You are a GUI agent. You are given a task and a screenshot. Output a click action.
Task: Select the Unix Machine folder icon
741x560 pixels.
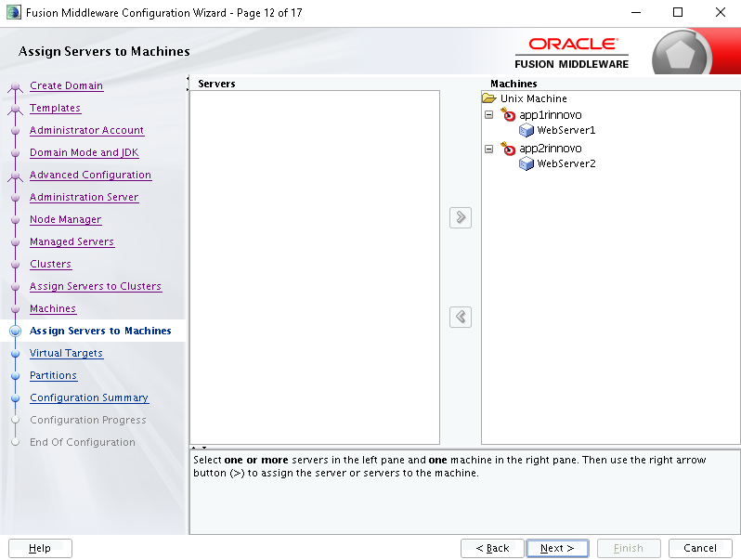pyautogui.click(x=488, y=98)
